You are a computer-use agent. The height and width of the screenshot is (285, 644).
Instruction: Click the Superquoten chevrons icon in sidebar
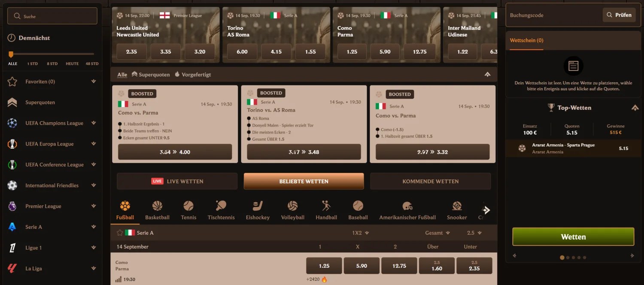(x=12, y=102)
